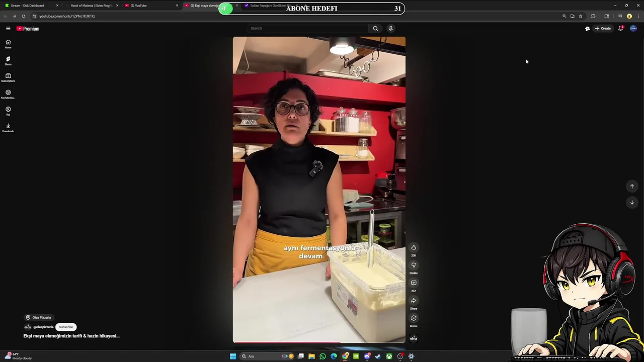Image resolution: width=644 pixels, height=362 pixels.
Task: Go back in browser history
Action: (6, 16)
